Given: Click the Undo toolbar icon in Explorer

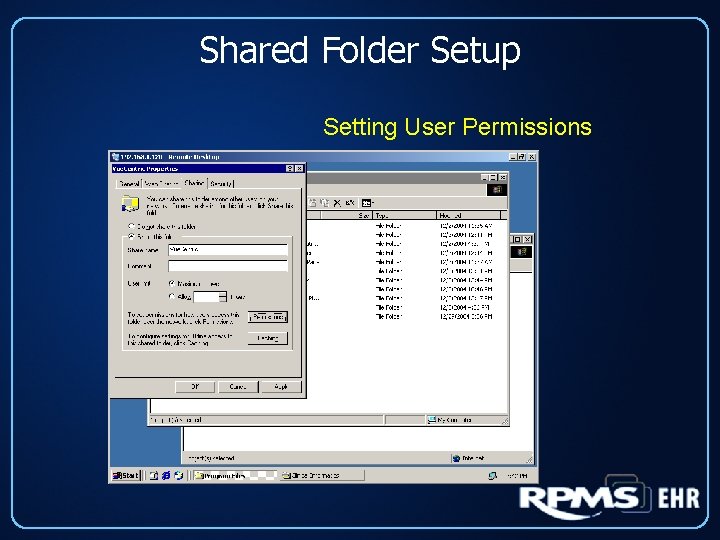Looking at the screenshot, I should [350, 202].
